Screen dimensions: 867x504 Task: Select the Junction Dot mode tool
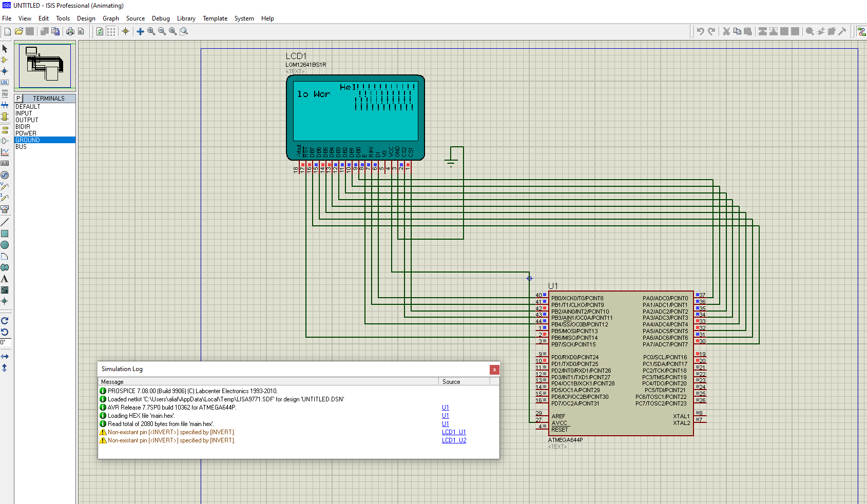tap(5, 71)
